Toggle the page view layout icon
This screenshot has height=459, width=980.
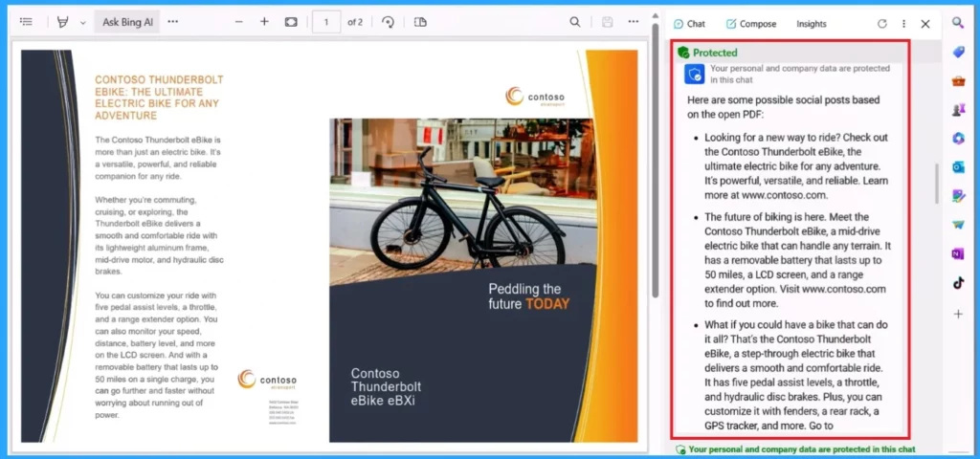pos(421,22)
